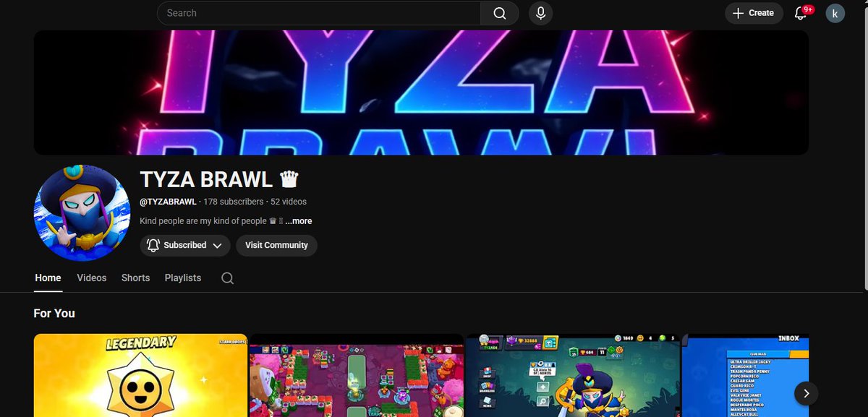Click the TYZA BRAWL channel avatar
Image resolution: width=868 pixels, height=417 pixels.
(80, 212)
